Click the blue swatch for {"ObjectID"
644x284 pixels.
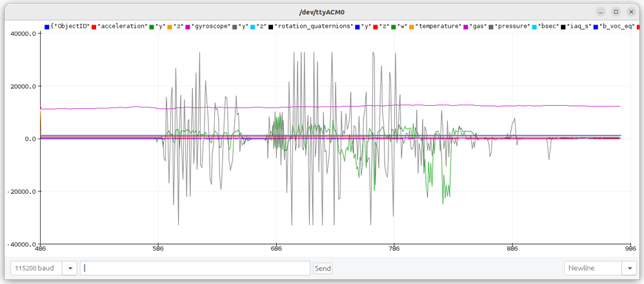(x=47, y=26)
